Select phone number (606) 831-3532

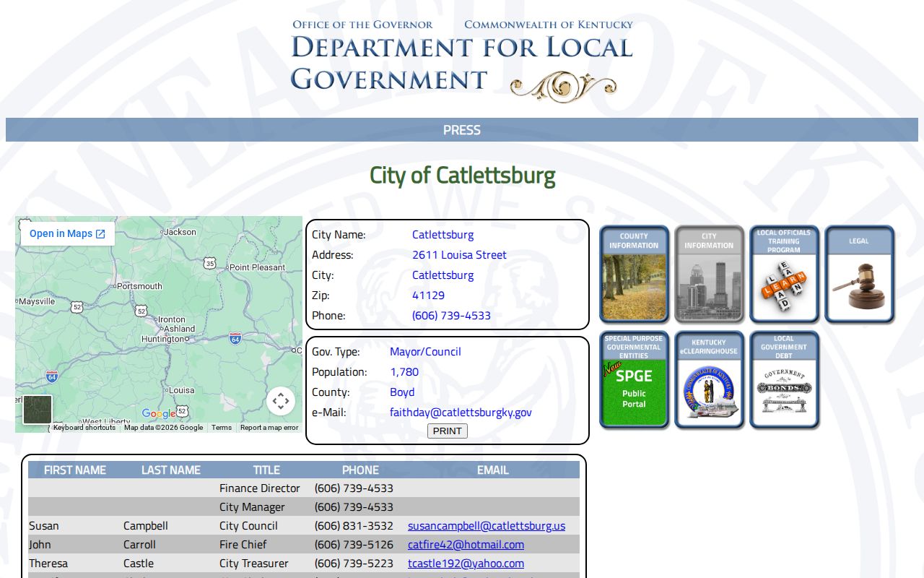[x=354, y=526]
